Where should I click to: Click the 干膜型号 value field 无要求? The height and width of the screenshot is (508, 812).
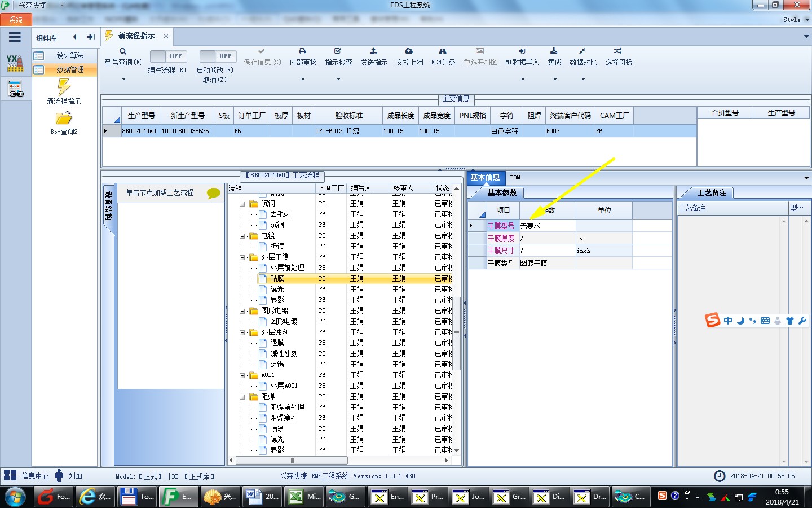click(x=548, y=226)
